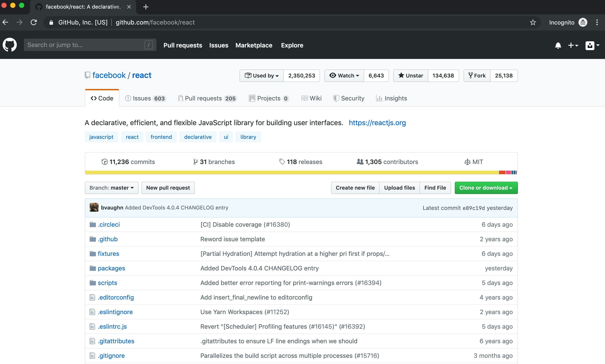This screenshot has width=605, height=364.
Task: Open the Marketplace menu
Action: pyautogui.click(x=254, y=45)
